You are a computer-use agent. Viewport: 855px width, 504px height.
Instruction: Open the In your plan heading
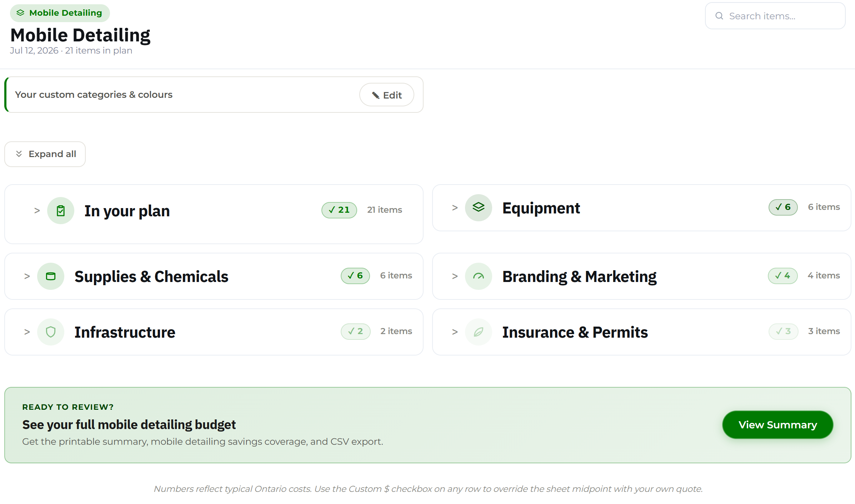pos(127,211)
